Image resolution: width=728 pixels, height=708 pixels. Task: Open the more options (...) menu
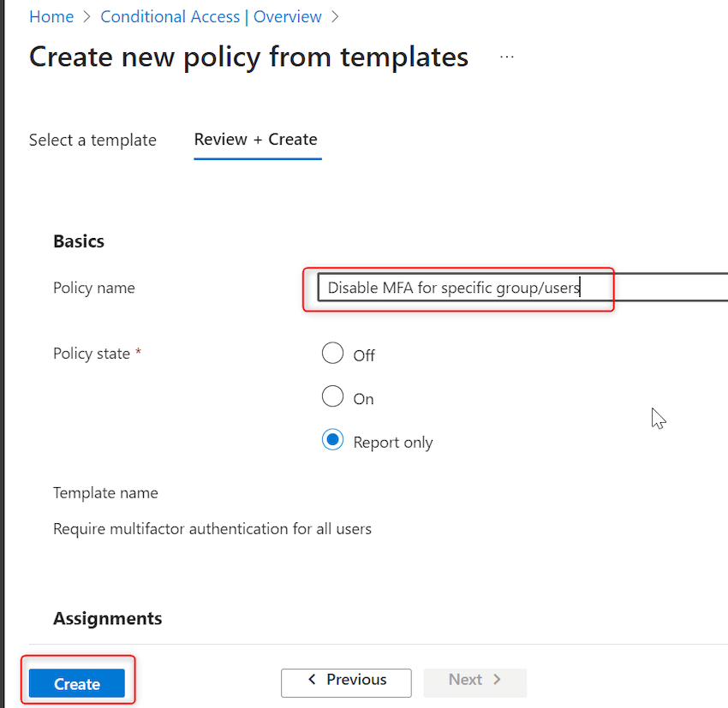506,56
